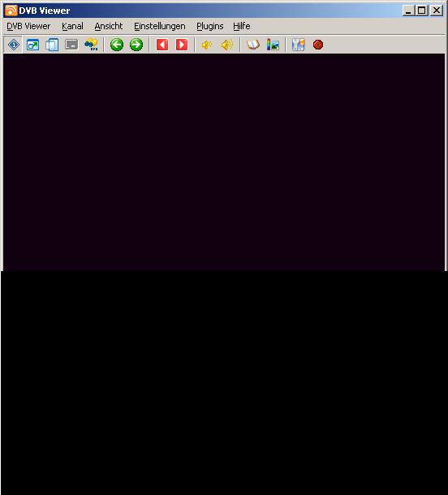Open the Ansicht menu
The height and width of the screenshot is (495, 448).
[109, 26]
